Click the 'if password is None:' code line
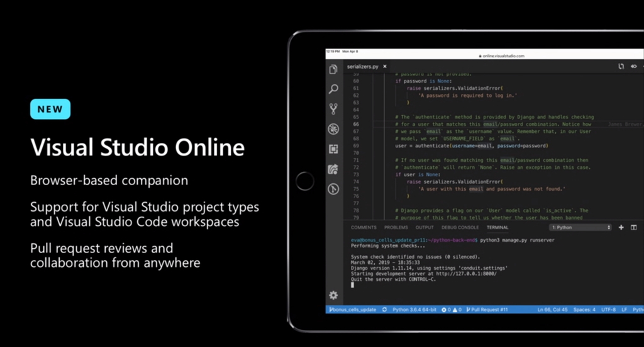The height and width of the screenshot is (347, 644). pyautogui.click(x=423, y=81)
